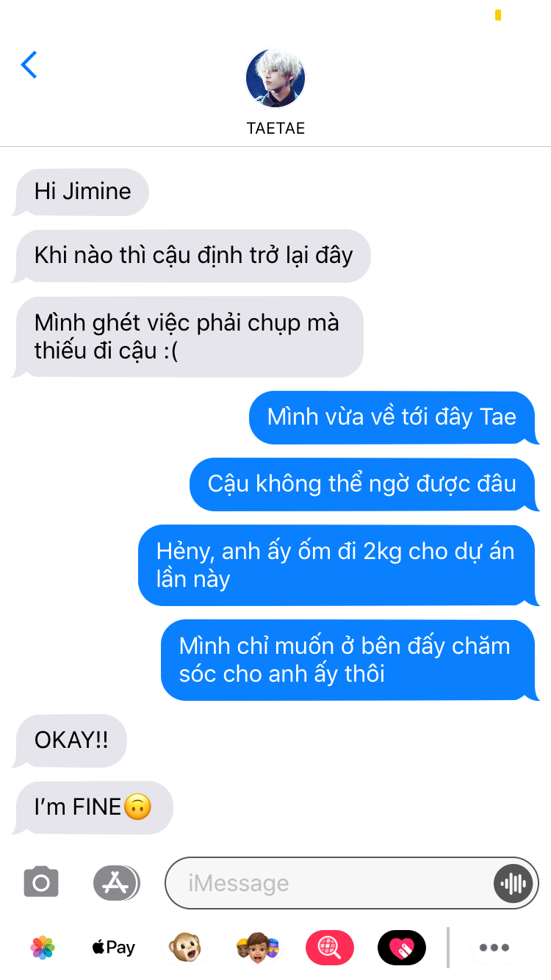The image size is (551, 980).
Task: Open the Memoji stickers icon
Action: (x=258, y=948)
